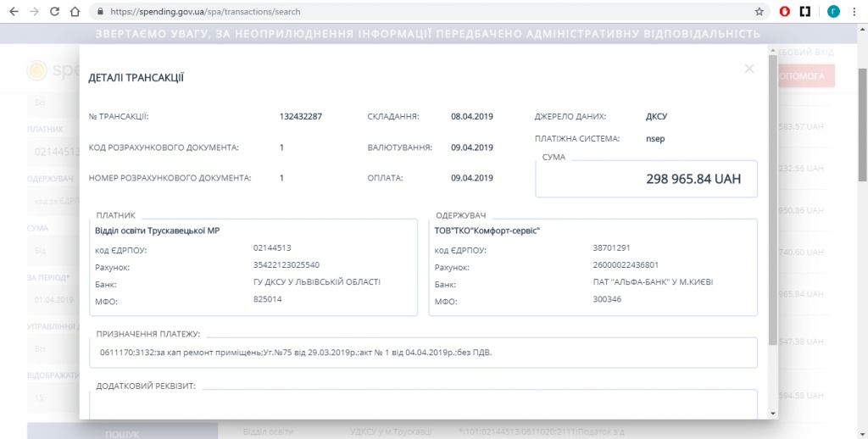868x439 pixels.
Task: Click the modal's scroll down arrow
Action: [x=773, y=414]
